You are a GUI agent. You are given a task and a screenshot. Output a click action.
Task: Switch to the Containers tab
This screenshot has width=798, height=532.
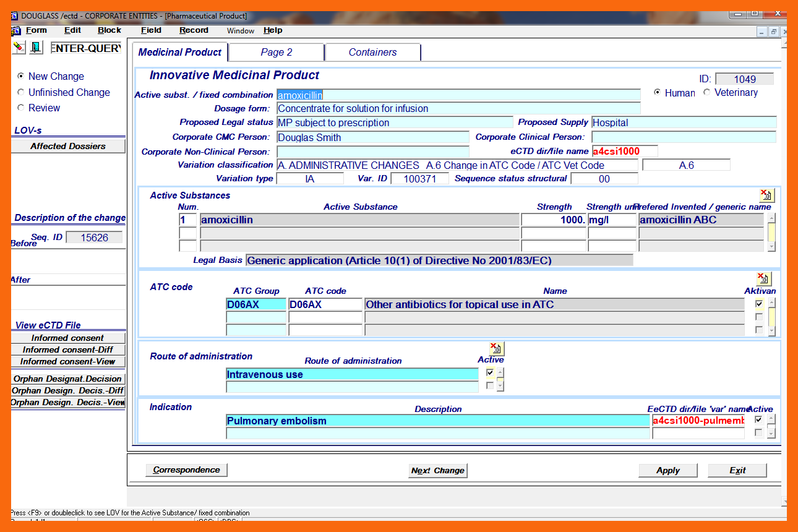(372, 53)
